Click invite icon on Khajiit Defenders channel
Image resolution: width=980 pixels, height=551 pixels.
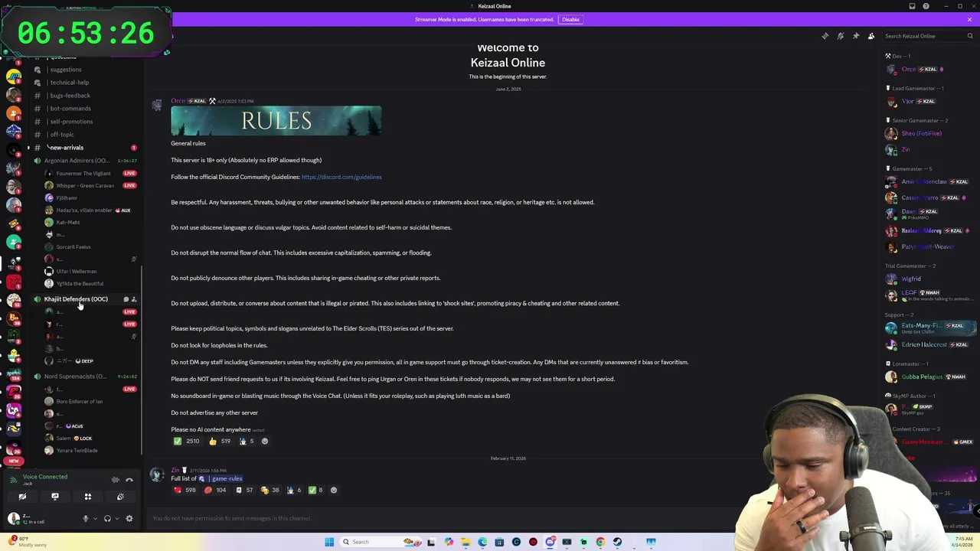(134, 299)
